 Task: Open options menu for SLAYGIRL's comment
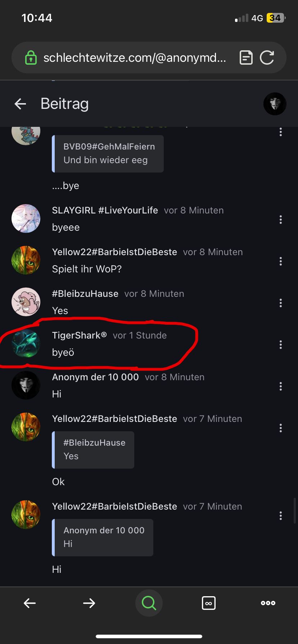281,220
